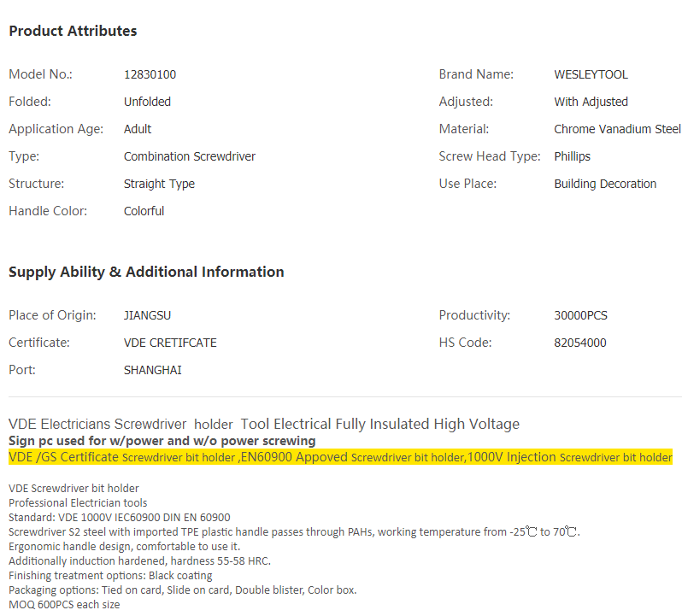
Task: Click the HS Code value 82054000
Action: click(x=580, y=343)
